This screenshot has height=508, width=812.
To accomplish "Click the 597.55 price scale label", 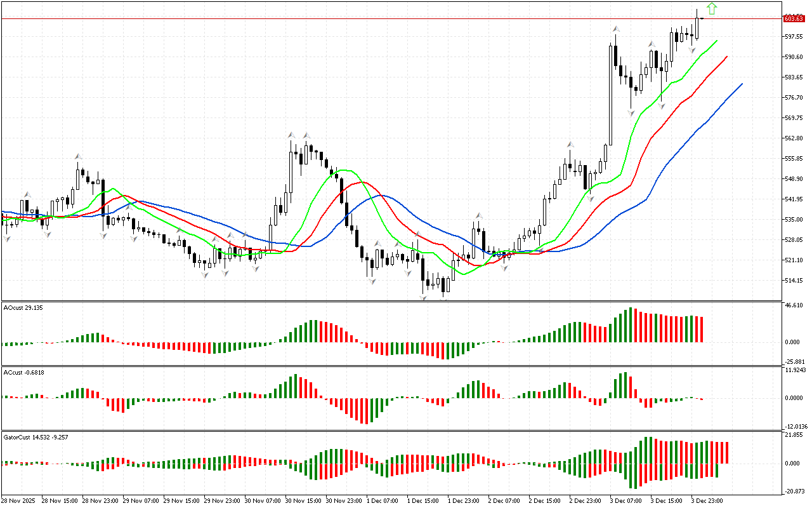I will tap(794, 37).
